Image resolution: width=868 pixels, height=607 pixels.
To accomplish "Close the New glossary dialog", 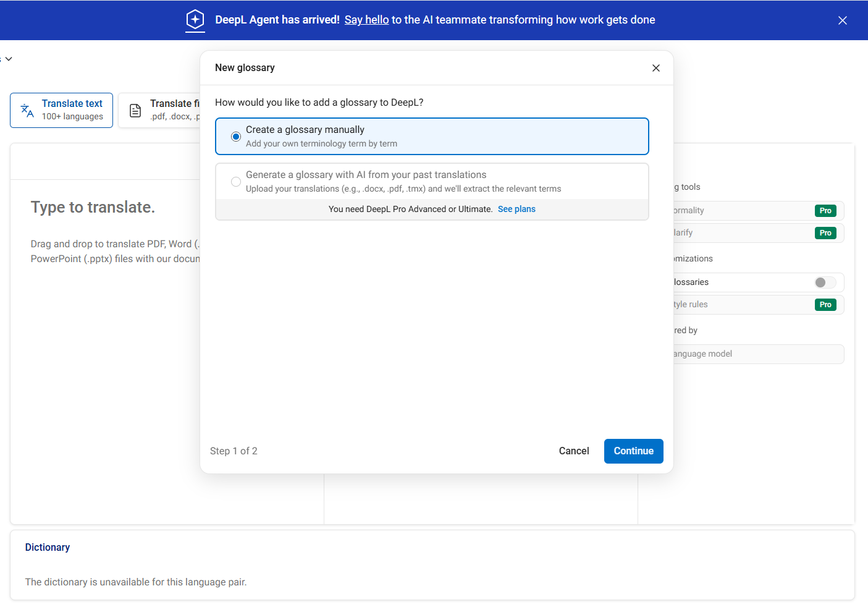I will coord(655,68).
